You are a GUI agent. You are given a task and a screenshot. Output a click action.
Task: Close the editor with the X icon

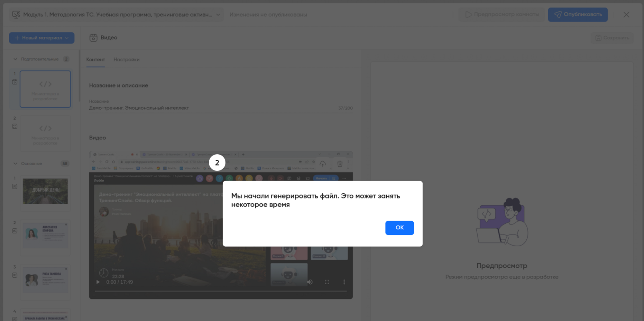point(626,15)
